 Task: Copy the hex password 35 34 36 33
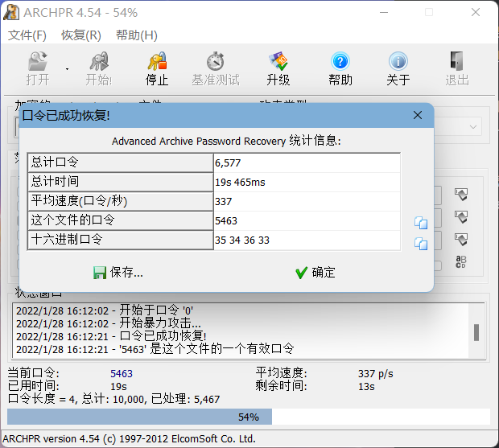click(421, 244)
